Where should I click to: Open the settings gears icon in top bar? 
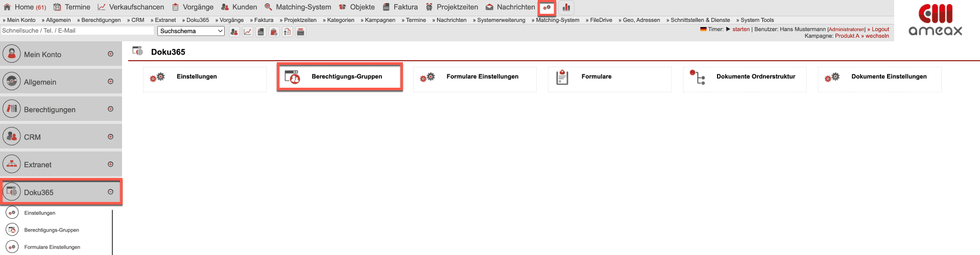click(547, 8)
